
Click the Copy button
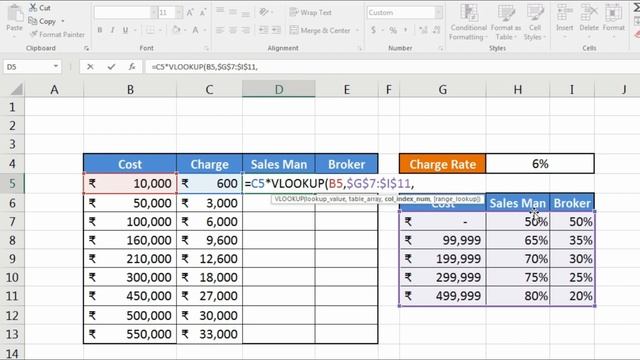pos(42,21)
